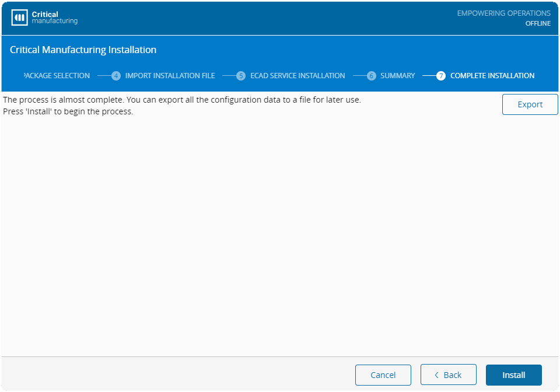Screen dimensions: 560x392
Task: Click the OFFLINE status indicator
Action: pos(538,24)
